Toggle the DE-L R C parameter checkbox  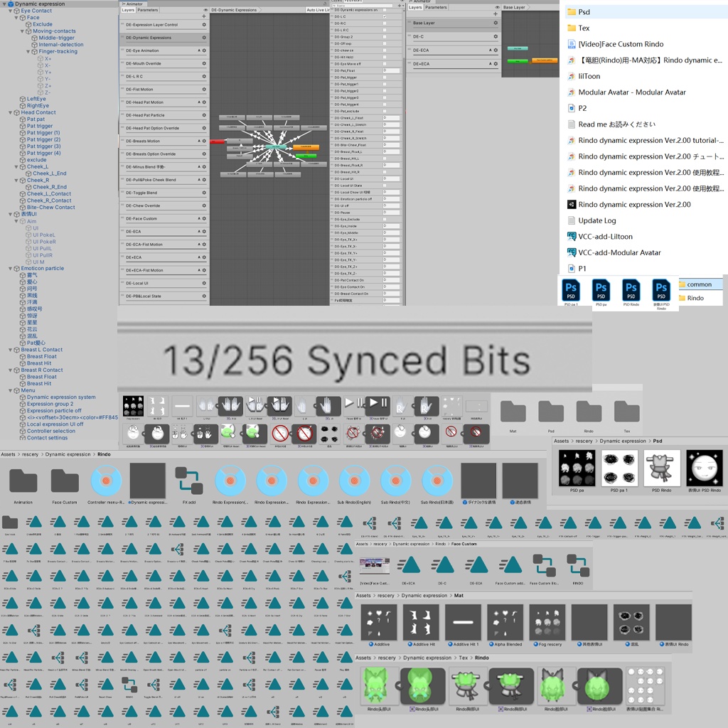[x=385, y=30]
